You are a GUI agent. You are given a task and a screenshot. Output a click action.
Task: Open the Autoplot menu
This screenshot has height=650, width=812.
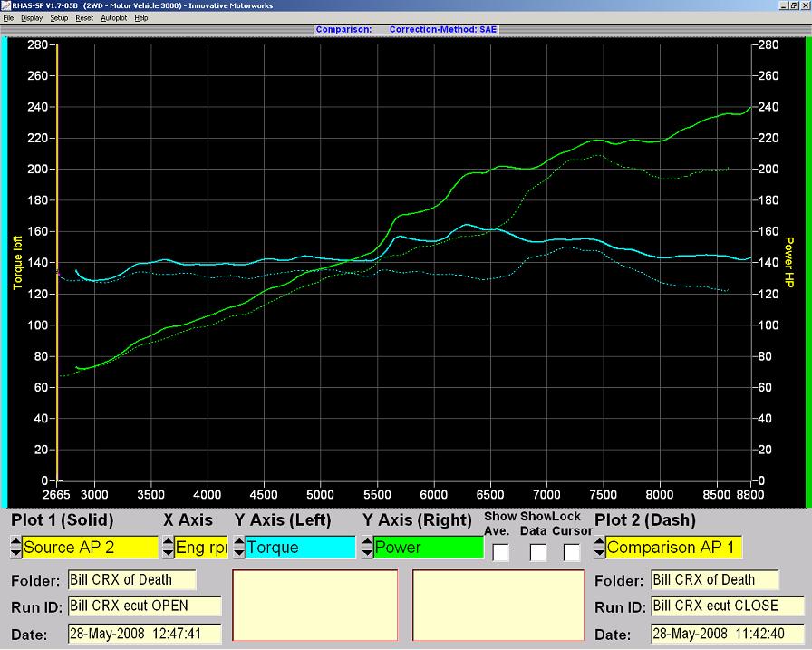114,18
